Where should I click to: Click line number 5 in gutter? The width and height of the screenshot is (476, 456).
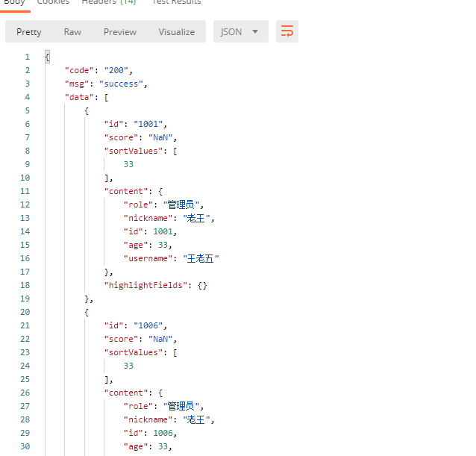coord(28,110)
